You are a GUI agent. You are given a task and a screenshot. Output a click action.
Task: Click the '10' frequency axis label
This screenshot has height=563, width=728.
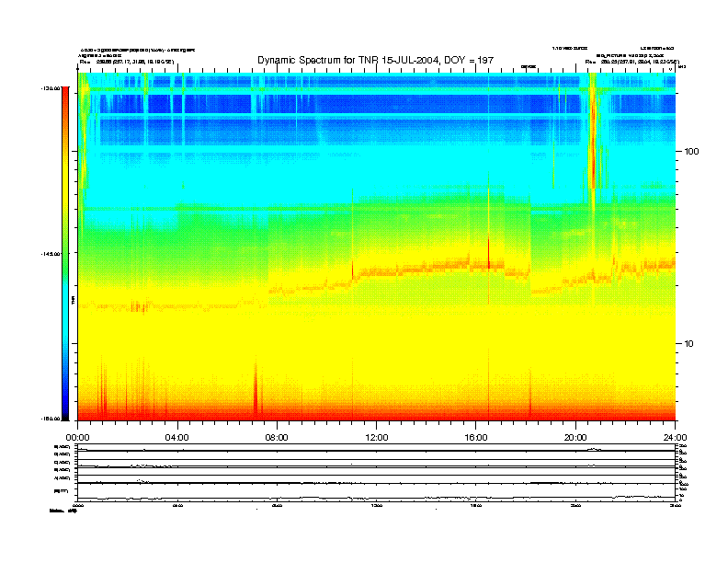689,344
